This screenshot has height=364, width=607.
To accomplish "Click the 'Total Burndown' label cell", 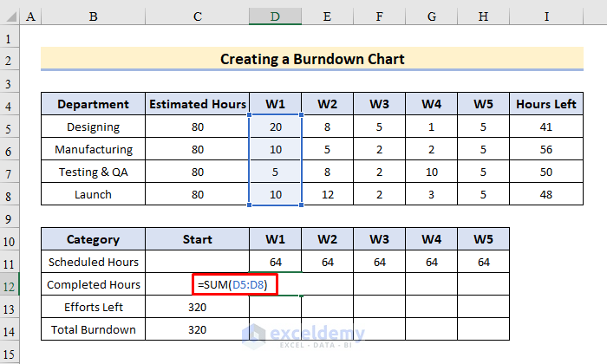I will pyautogui.click(x=93, y=329).
